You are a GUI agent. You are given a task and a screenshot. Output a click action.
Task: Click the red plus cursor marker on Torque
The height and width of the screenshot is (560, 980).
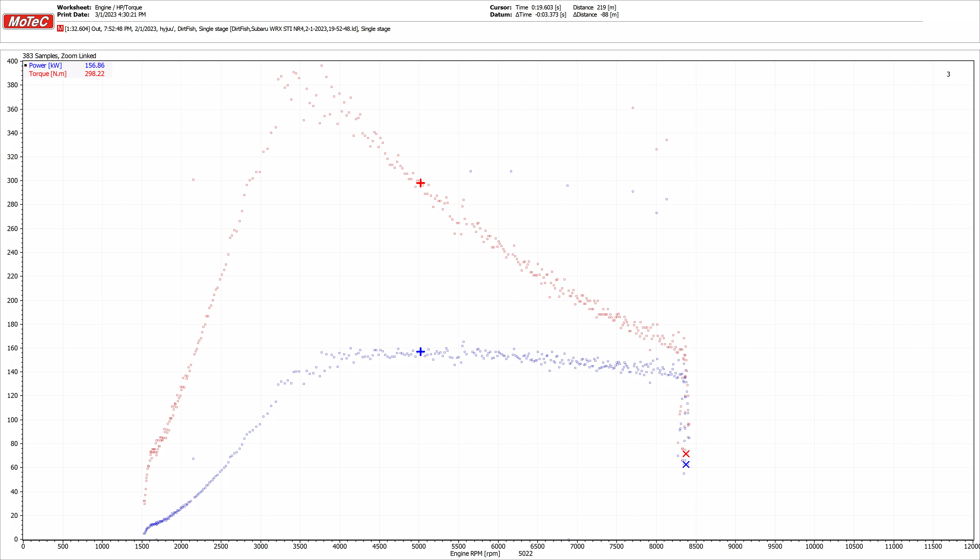(x=420, y=183)
